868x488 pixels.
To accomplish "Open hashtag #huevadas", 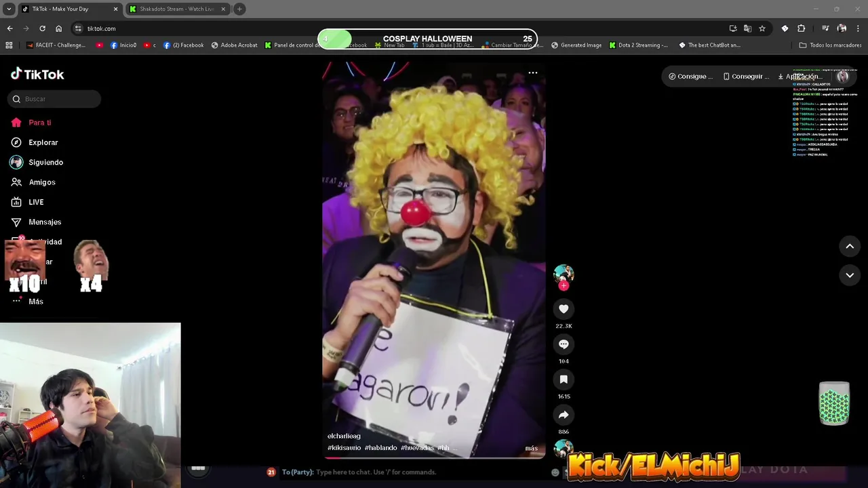I will [417, 448].
